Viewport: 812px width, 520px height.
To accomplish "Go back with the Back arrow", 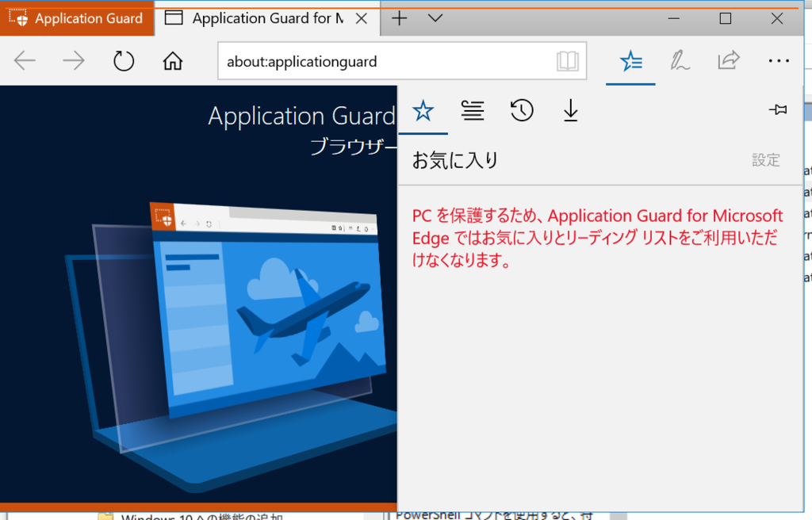I will (x=25, y=61).
